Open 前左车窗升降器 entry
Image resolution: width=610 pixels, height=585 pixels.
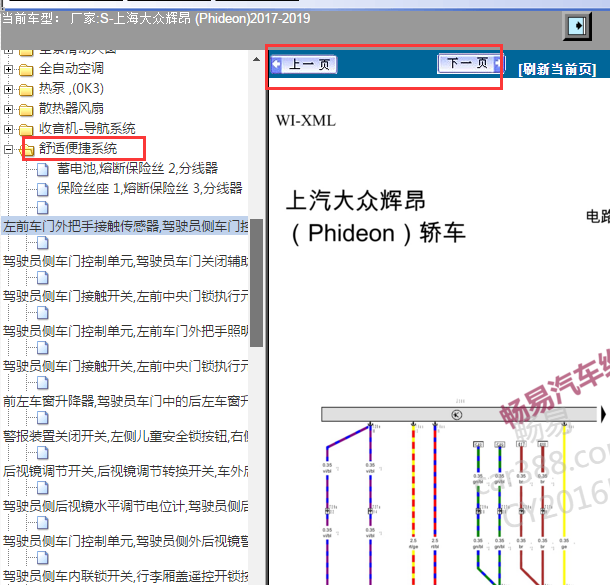[125, 401]
